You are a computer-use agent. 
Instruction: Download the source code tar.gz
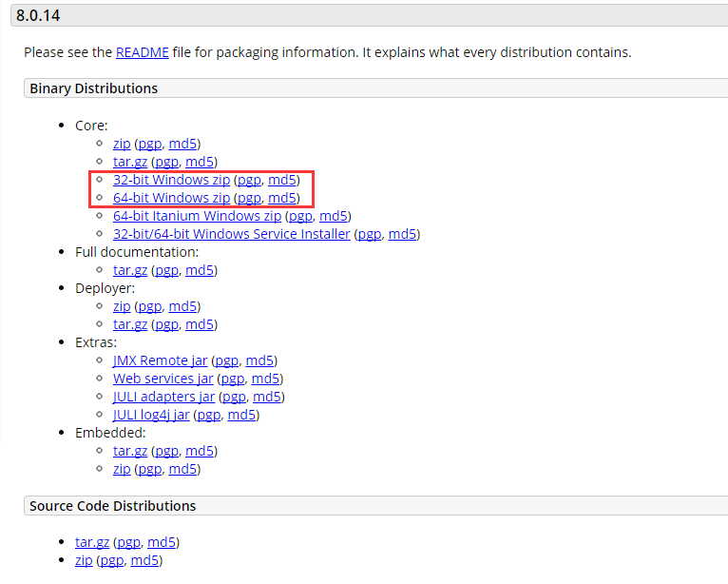pos(92,542)
